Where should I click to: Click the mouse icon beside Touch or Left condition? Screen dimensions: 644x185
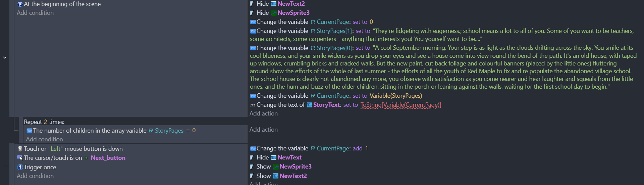coord(20,149)
